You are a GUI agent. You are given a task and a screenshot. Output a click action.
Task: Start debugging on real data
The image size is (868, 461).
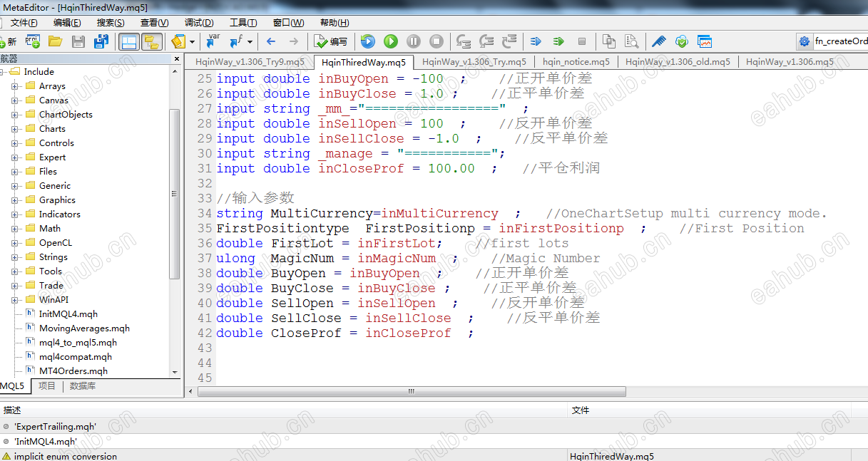point(391,41)
